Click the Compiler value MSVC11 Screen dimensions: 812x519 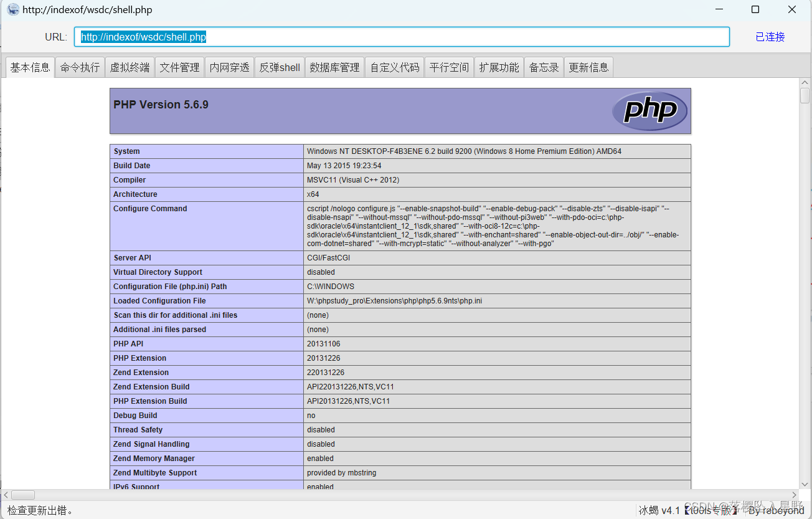(x=353, y=180)
